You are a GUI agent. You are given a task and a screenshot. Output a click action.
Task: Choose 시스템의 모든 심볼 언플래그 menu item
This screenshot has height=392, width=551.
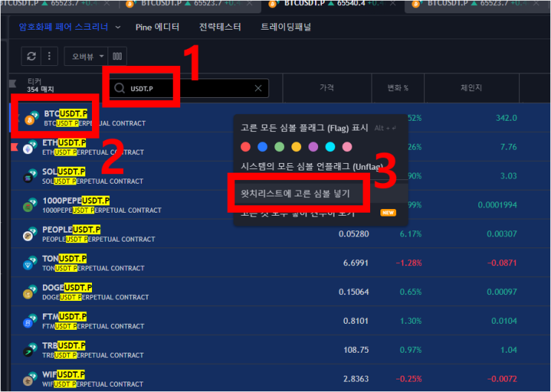[311, 167]
